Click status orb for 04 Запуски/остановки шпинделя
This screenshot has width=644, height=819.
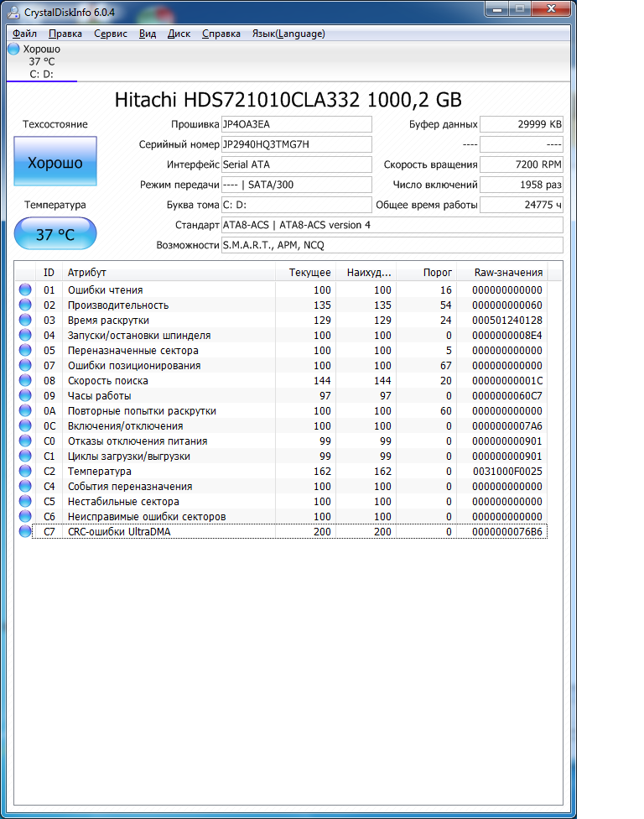(25, 336)
